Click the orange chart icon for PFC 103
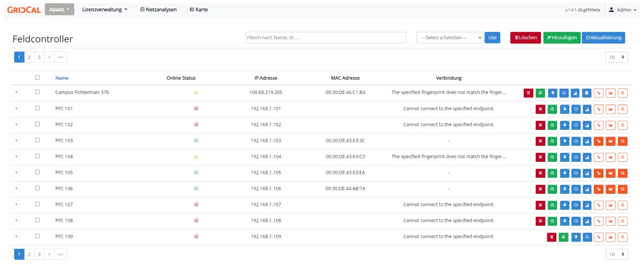The image size is (644, 265). tap(610, 141)
